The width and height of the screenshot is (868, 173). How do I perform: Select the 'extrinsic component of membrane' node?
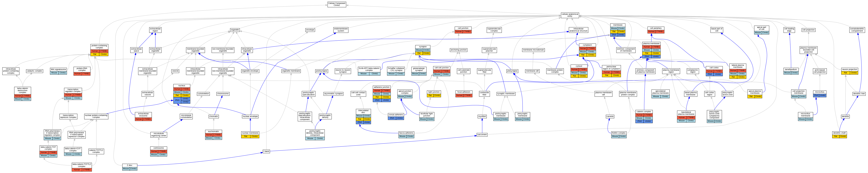[626, 50]
